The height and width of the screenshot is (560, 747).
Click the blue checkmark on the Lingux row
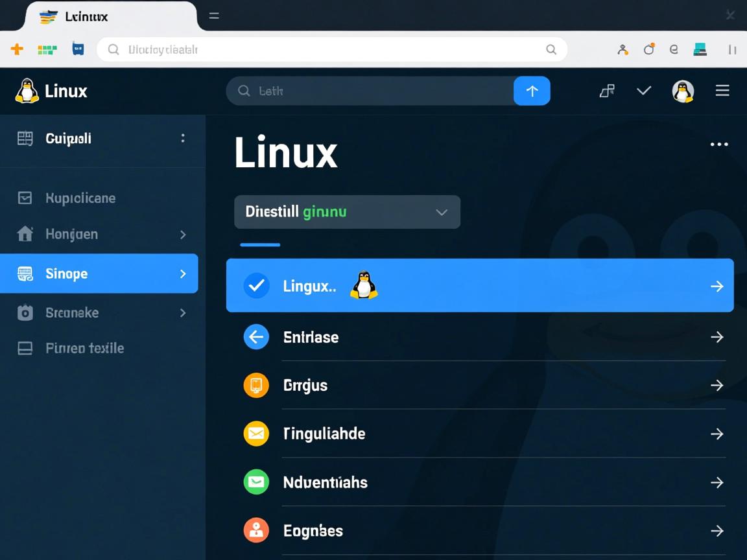(256, 285)
